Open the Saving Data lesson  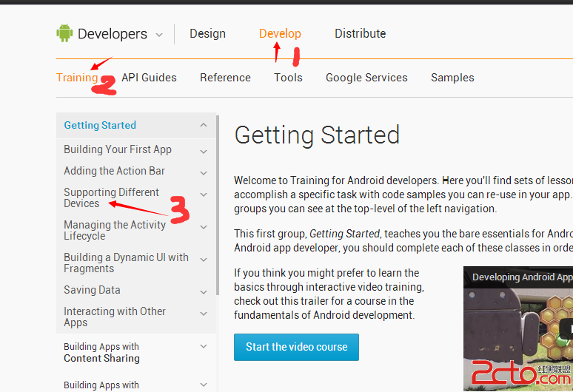tap(92, 290)
